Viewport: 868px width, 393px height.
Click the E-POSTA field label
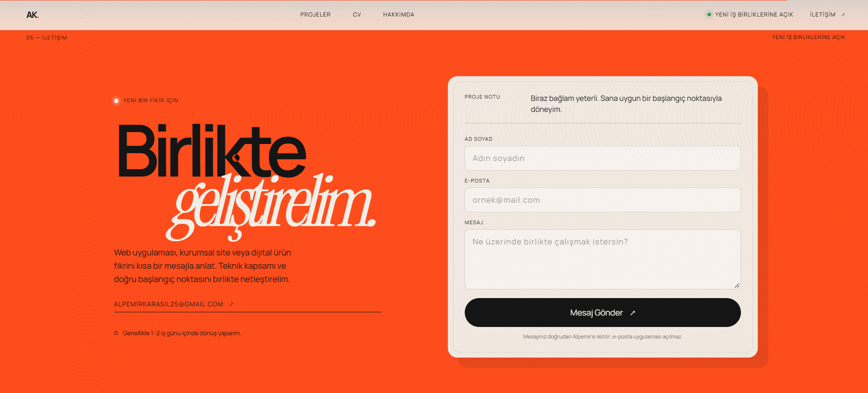pos(477,181)
